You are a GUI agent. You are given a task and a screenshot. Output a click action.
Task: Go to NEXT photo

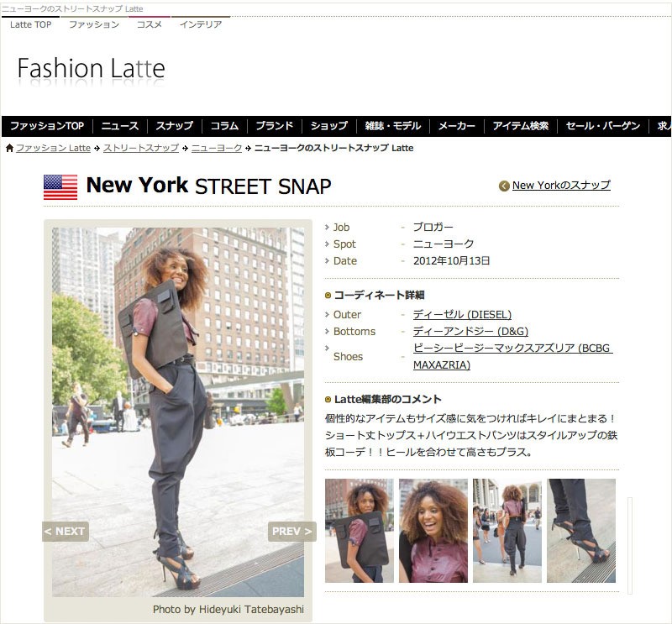pos(66,532)
